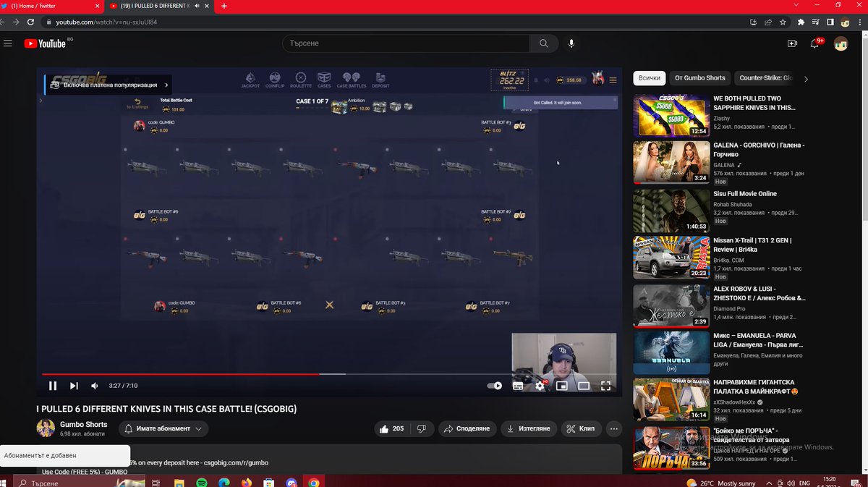Viewport: 868px width, 487px height.
Task: Pause the video playback
Action: click(53, 386)
